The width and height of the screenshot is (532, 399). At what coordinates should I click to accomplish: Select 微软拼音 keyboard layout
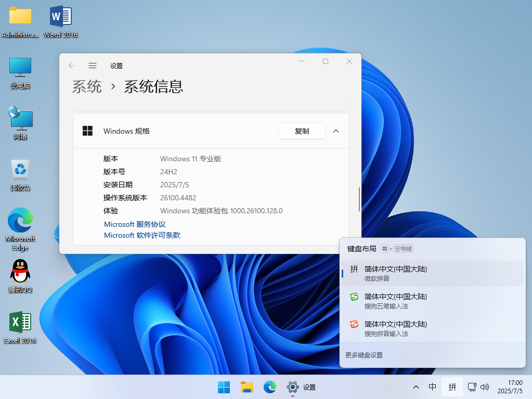pos(432,274)
